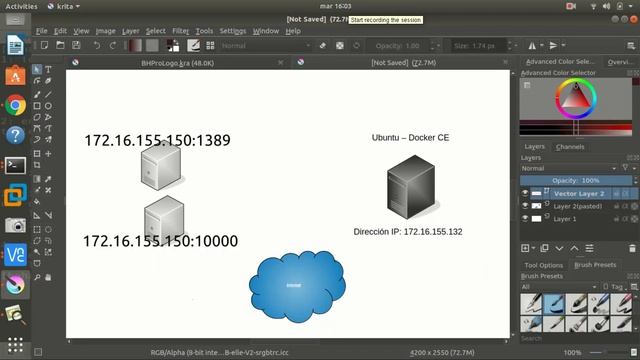The image size is (640, 360).
Task: Toggle lock on Layer 1
Action: pyautogui.click(x=616, y=219)
